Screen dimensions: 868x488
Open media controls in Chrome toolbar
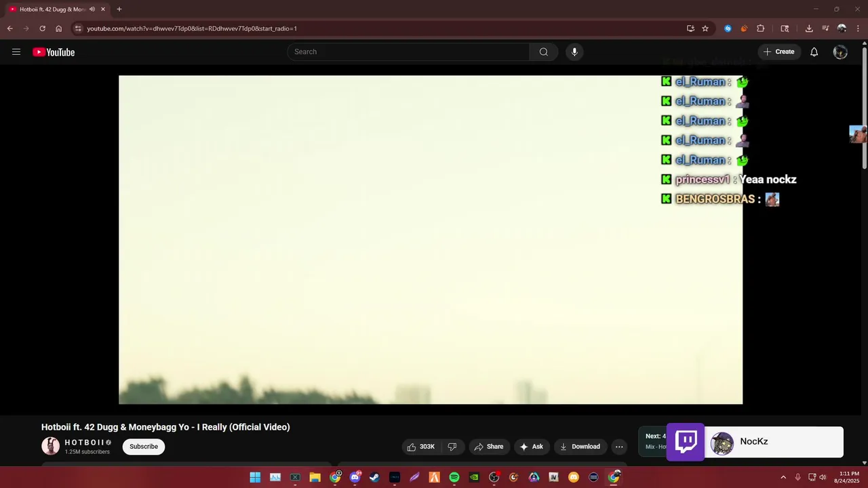coord(825,28)
